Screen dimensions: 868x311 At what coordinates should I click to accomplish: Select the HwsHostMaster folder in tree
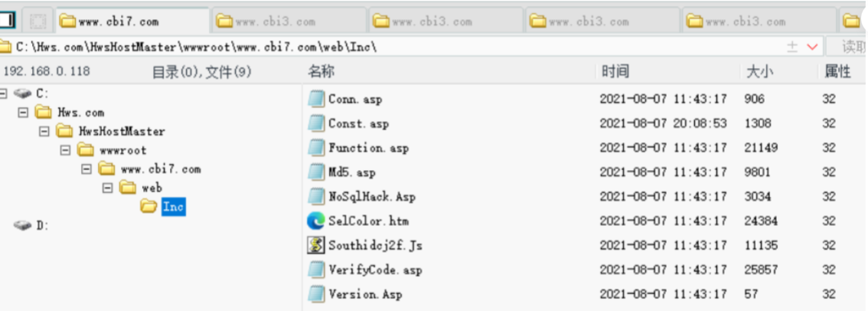(121, 131)
